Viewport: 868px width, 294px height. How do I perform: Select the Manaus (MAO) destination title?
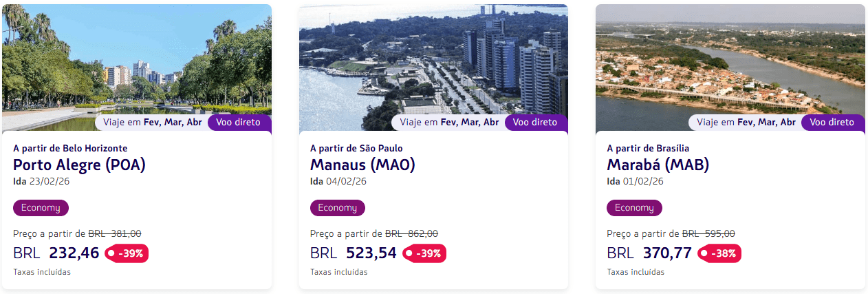tap(362, 165)
